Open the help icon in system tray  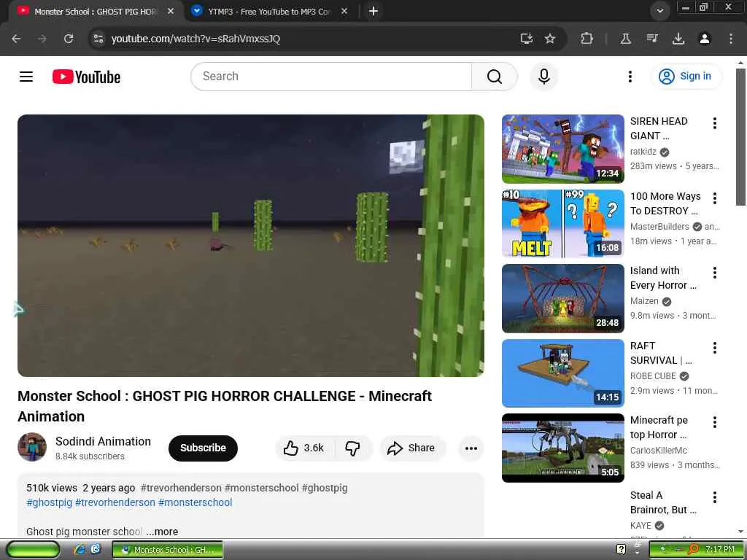click(621, 549)
